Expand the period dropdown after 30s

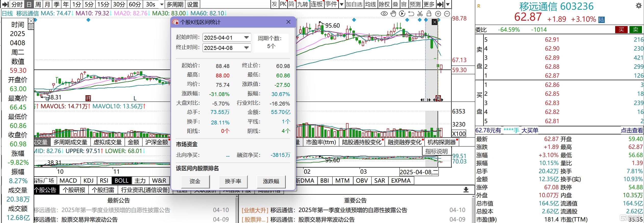[x=162, y=4]
